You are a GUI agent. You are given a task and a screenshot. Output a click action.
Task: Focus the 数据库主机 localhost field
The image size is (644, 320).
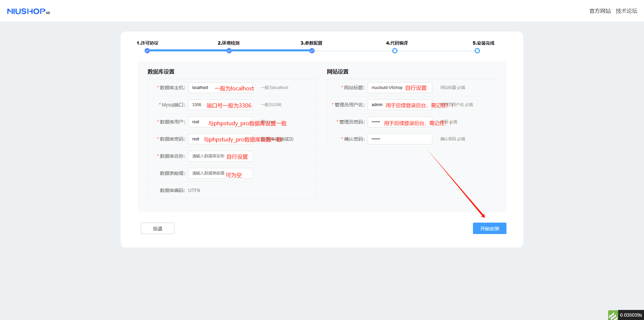pyautogui.click(x=220, y=88)
